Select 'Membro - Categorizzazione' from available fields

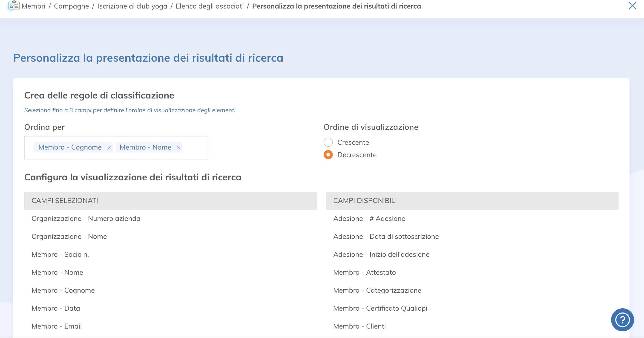pos(377,290)
